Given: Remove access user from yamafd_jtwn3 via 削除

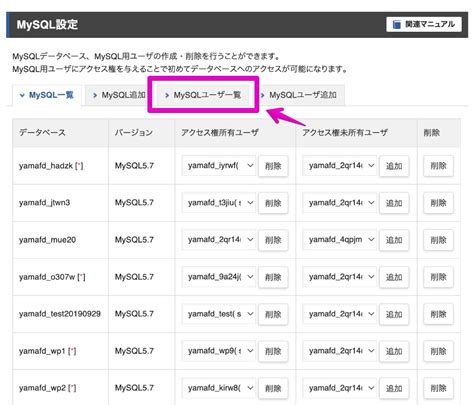Looking at the screenshot, I should coord(273,203).
